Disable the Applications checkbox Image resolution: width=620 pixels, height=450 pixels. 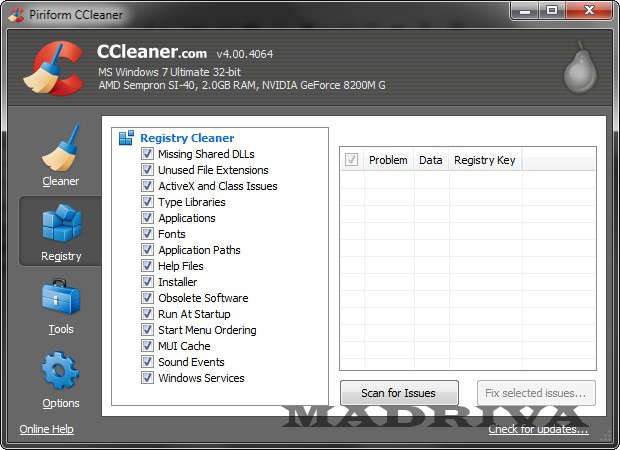tap(147, 217)
